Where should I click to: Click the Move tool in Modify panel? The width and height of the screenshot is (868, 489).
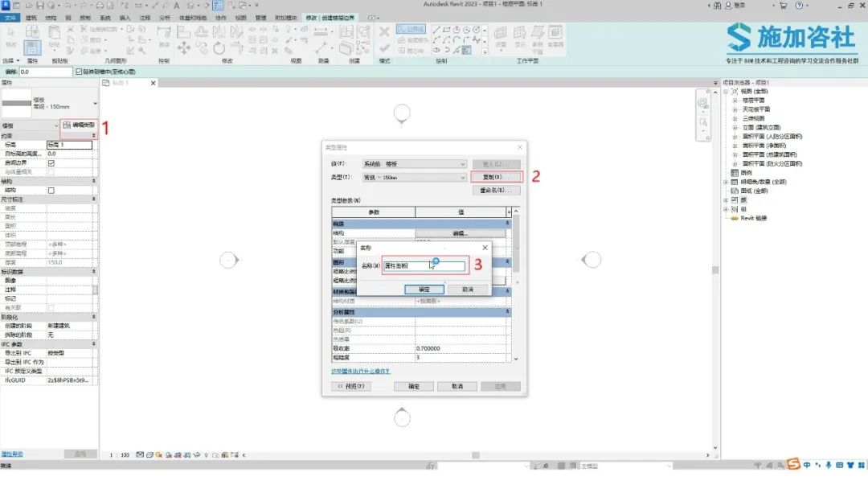coord(184,47)
